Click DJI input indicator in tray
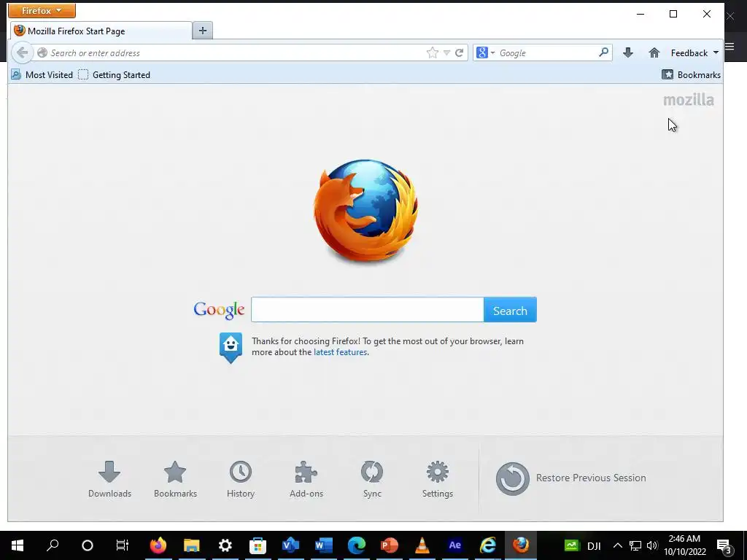Viewport: 747px width, 560px height. (x=594, y=546)
